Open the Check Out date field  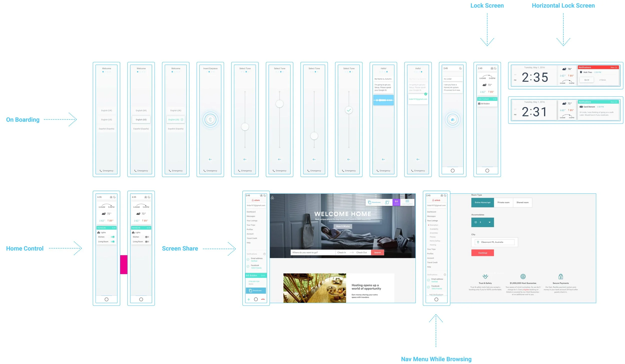361,253
